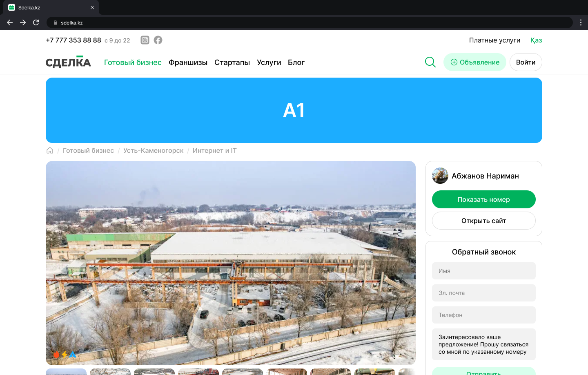
Task: Navigate to the Стартапы section
Action: pyautogui.click(x=232, y=62)
